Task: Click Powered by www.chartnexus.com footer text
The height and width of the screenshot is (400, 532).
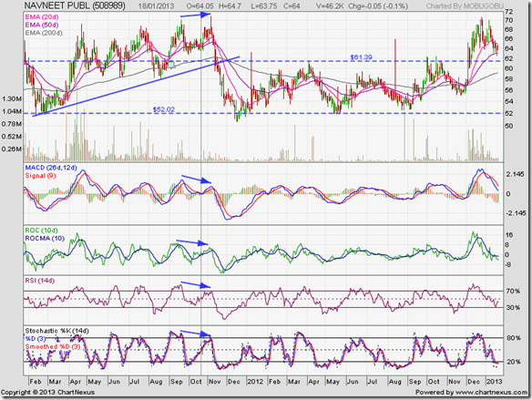Action: pyautogui.click(x=471, y=393)
